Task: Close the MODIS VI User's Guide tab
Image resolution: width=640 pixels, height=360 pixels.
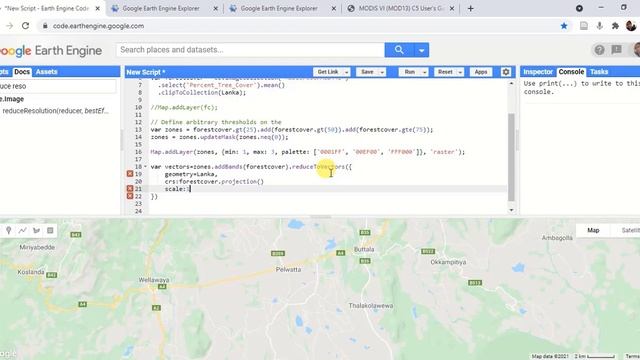Action: [x=452, y=8]
